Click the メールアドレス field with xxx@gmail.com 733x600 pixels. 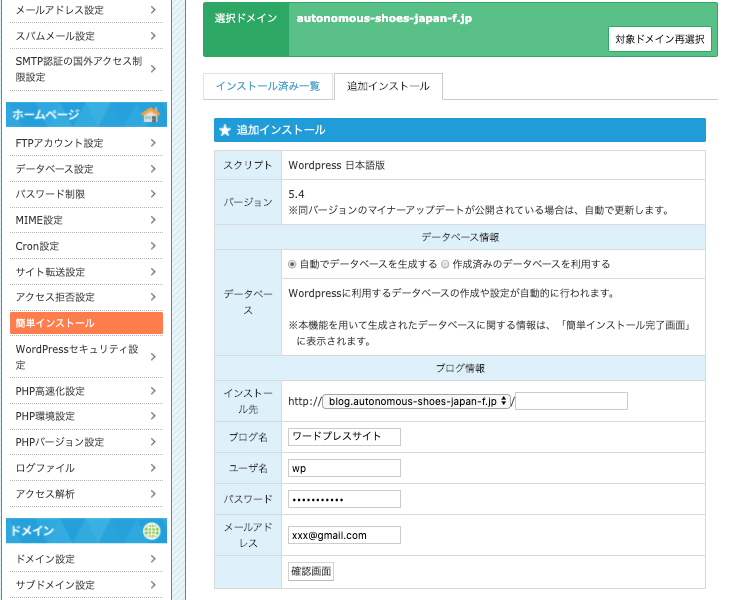tap(344, 535)
